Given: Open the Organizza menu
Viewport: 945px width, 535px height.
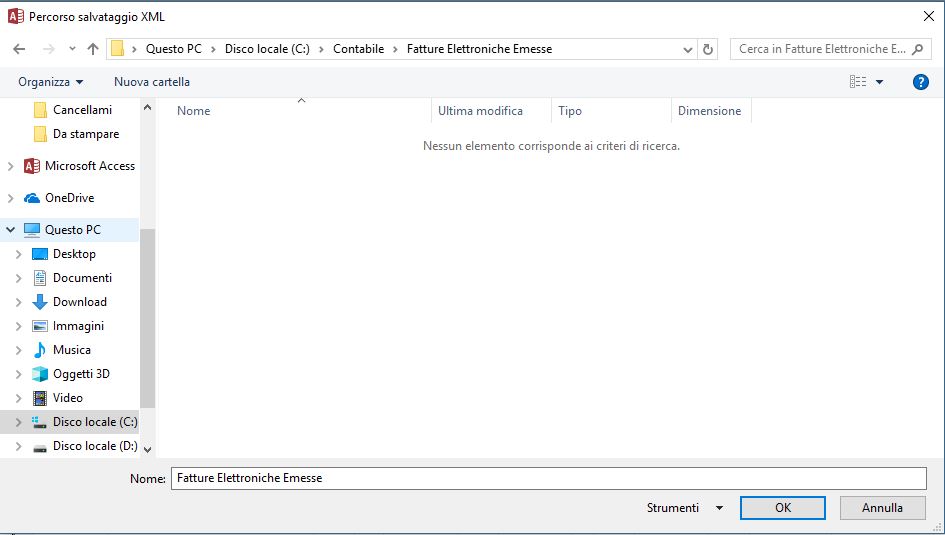Looking at the screenshot, I should tap(51, 82).
